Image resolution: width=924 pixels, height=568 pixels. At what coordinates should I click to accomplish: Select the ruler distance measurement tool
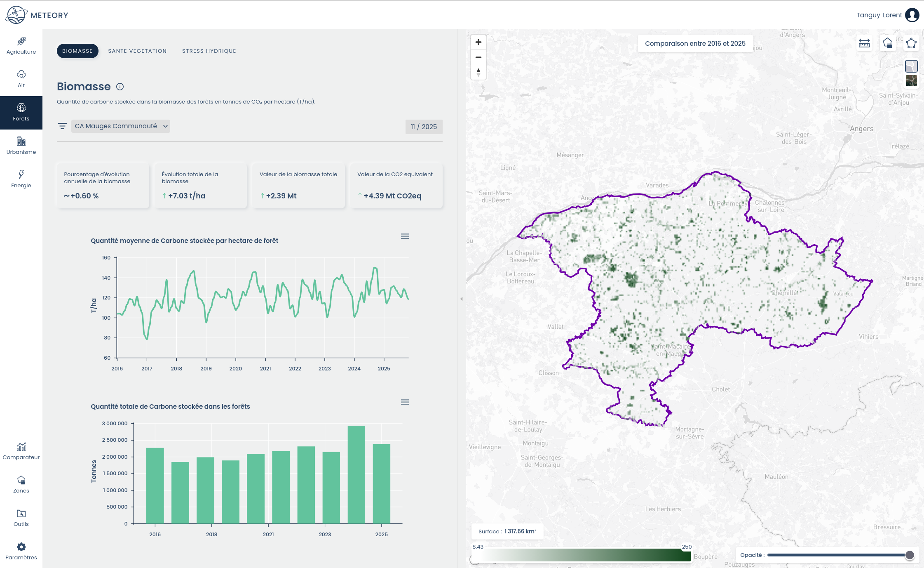(864, 43)
